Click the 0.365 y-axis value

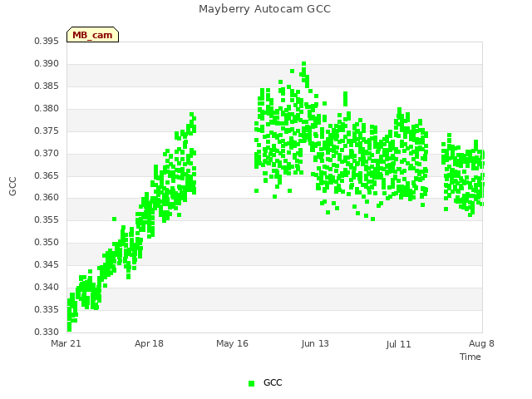click(47, 175)
